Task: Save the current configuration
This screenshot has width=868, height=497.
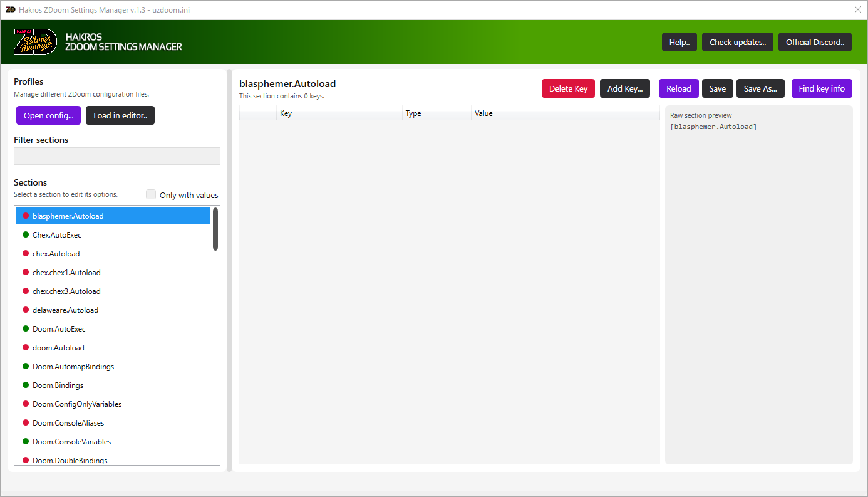Action: [718, 88]
